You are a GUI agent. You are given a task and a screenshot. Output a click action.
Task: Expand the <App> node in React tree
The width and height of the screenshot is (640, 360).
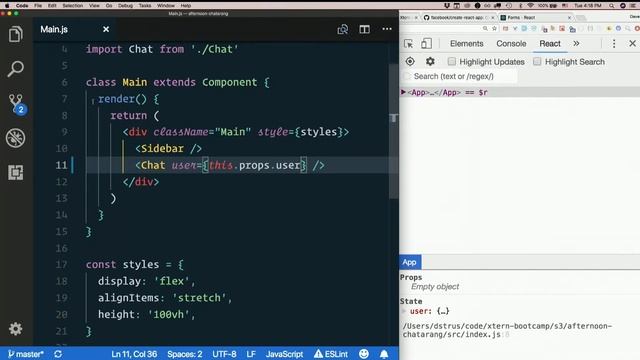pyautogui.click(x=403, y=92)
